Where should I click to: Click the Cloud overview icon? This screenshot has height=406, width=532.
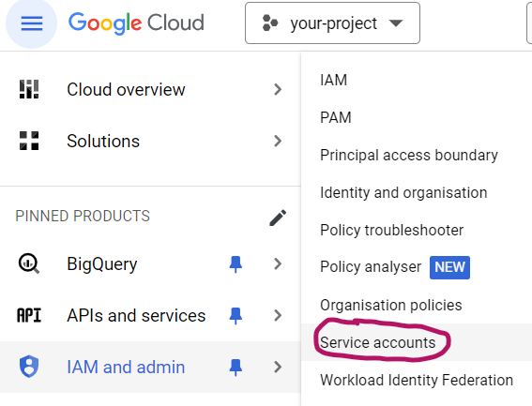tap(29, 89)
